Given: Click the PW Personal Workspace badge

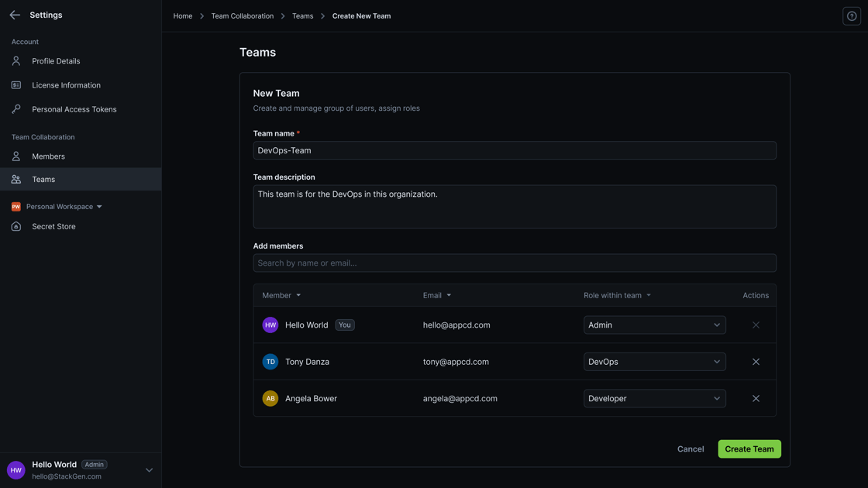Looking at the screenshot, I should tap(15, 206).
